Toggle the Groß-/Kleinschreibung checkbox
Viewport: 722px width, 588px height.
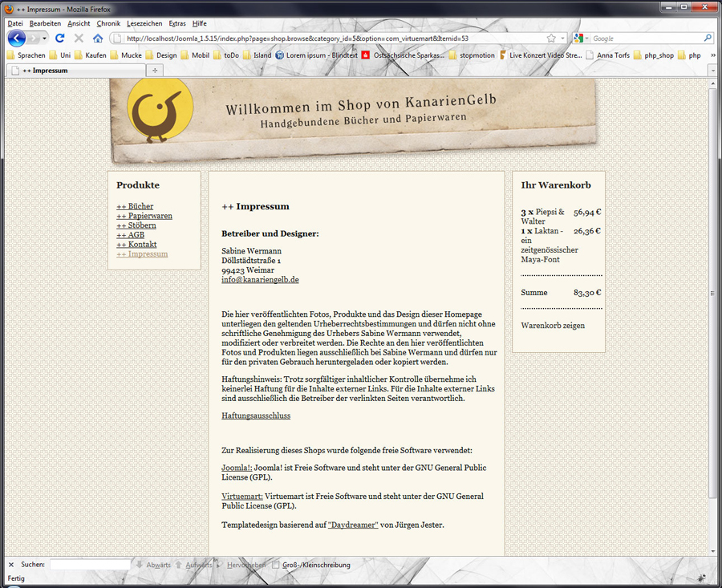coord(276,565)
